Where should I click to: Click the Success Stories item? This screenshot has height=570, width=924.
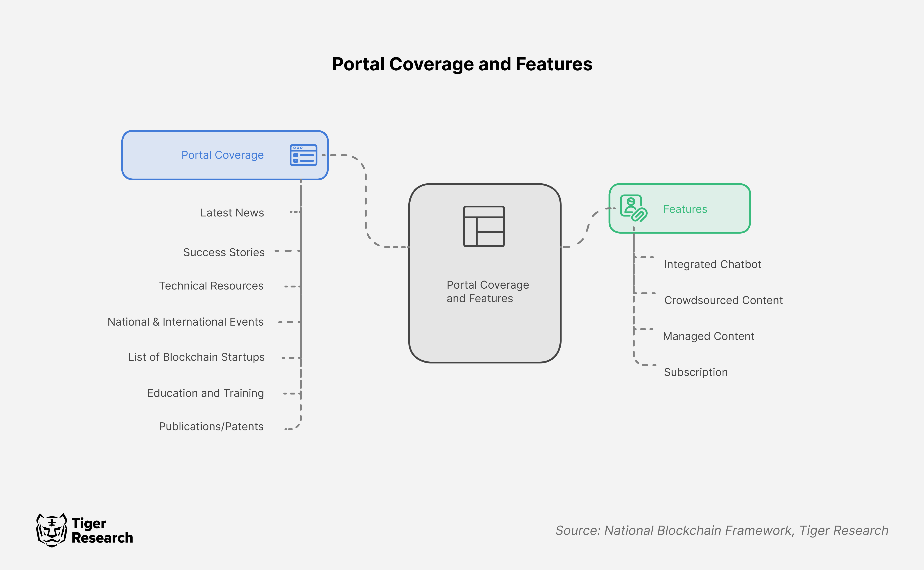point(224,252)
